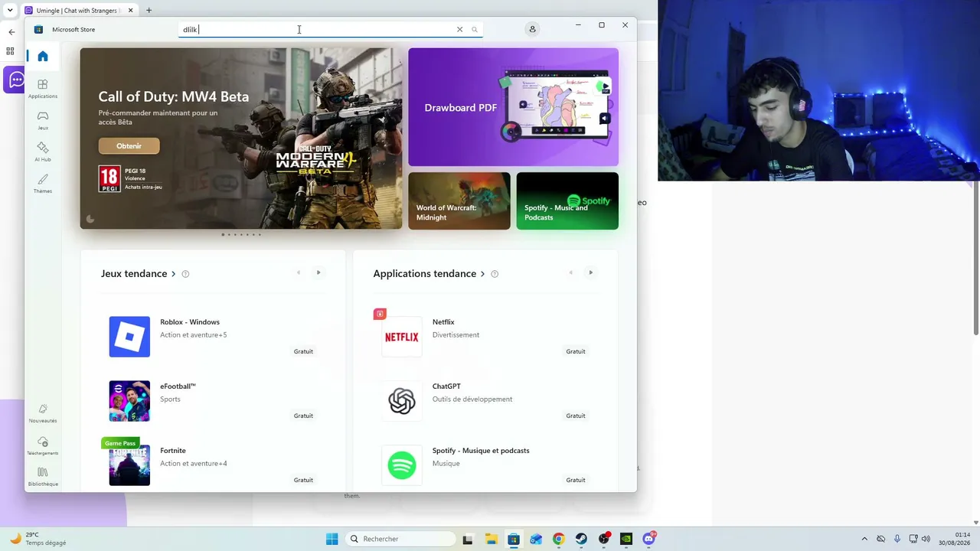Open Steam from the taskbar
Image resolution: width=980 pixels, height=551 pixels.
pyautogui.click(x=581, y=539)
